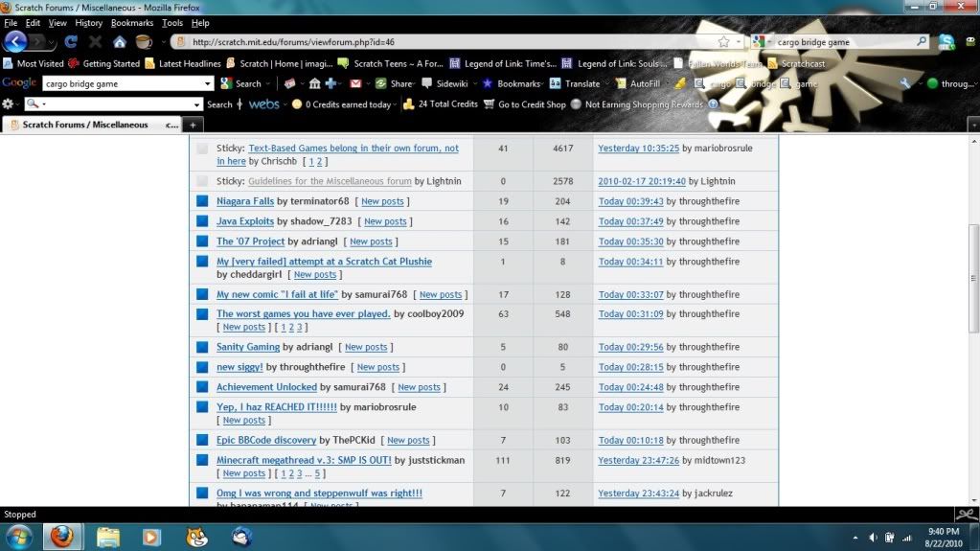This screenshot has width=980, height=551.
Task: Open the wrench settings icon in Google toolbar
Action: tap(905, 83)
